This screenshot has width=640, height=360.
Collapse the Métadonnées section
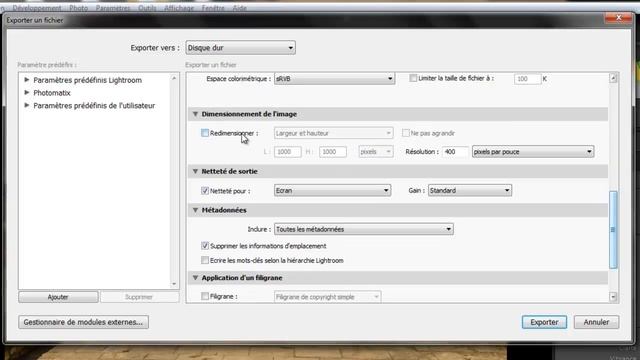coord(195,210)
